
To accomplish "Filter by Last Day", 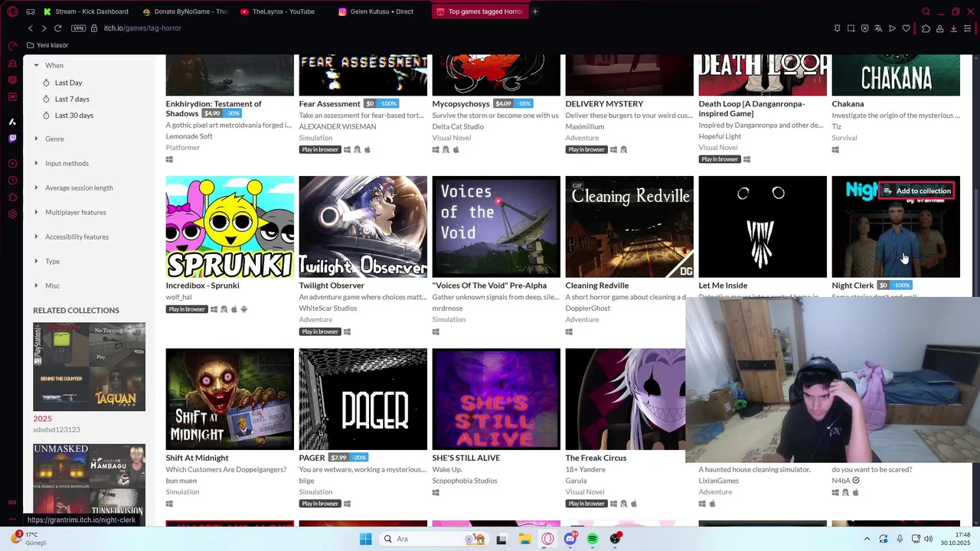I will [63, 83].
